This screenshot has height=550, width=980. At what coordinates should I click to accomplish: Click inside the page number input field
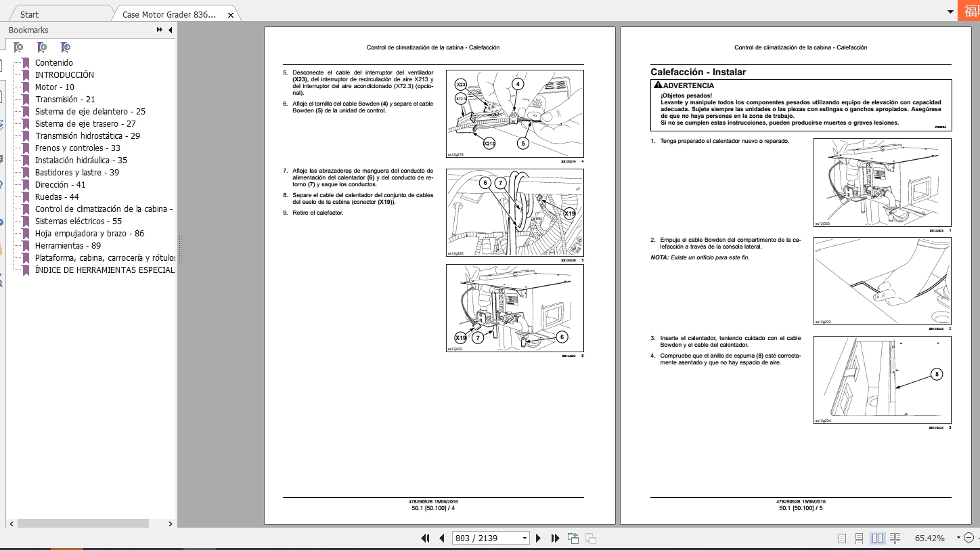tap(481, 537)
